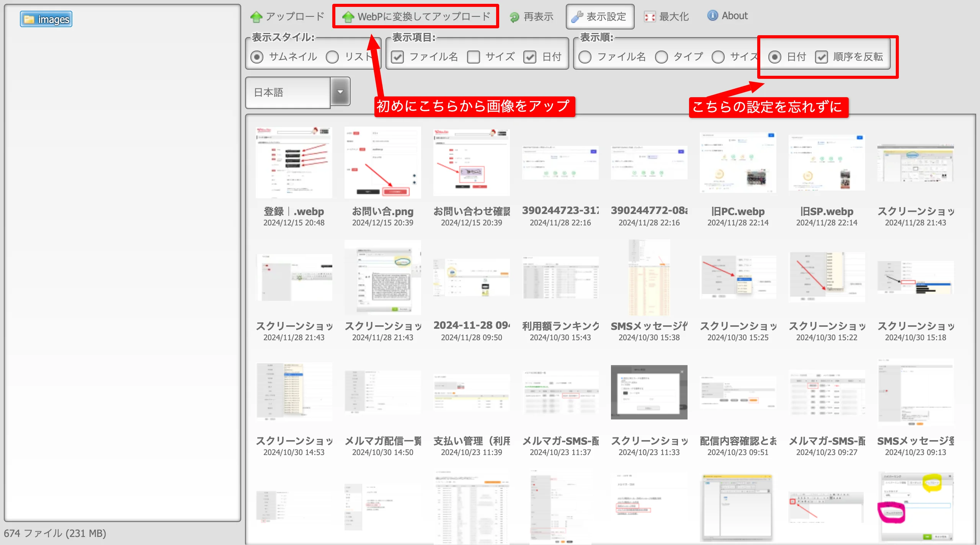Viewport: 980px width, 545px height.
Task: Select screenshot thumbnail dated 2024/10/30 15:18
Action: tap(916, 277)
